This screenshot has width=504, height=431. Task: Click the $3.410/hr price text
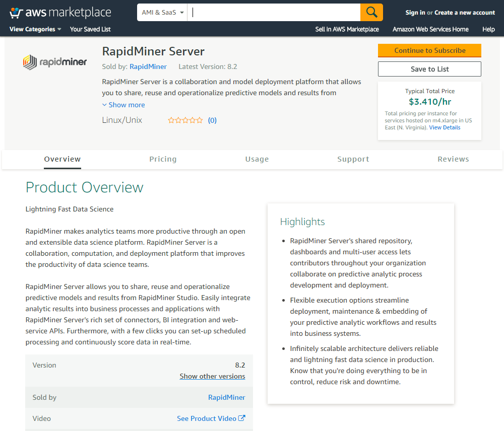430,102
